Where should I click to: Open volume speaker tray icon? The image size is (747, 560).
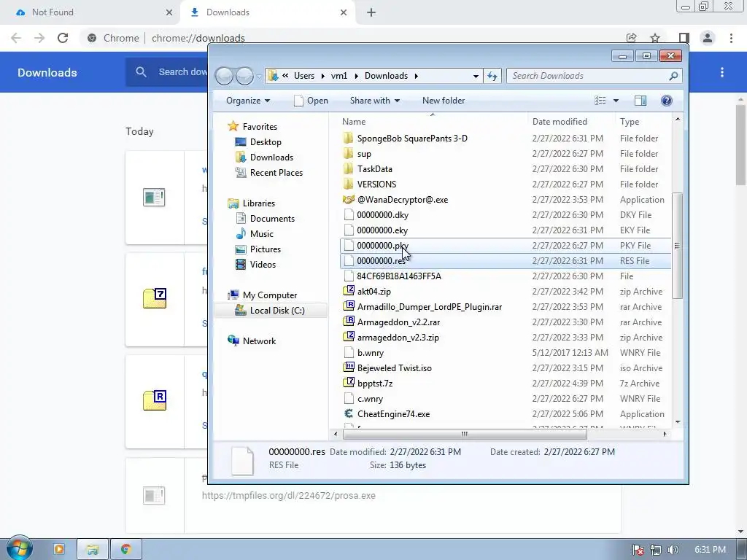[x=673, y=550]
